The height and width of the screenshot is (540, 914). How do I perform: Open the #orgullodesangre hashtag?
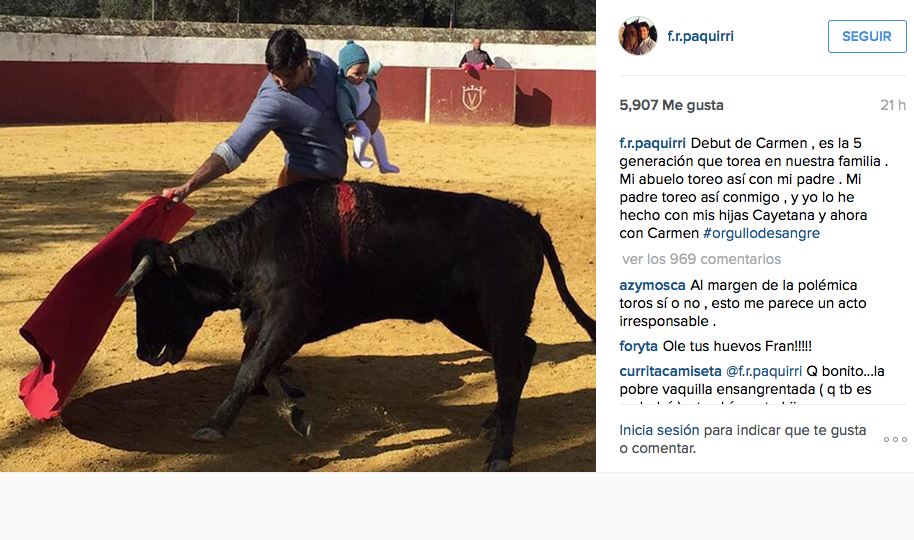761,233
